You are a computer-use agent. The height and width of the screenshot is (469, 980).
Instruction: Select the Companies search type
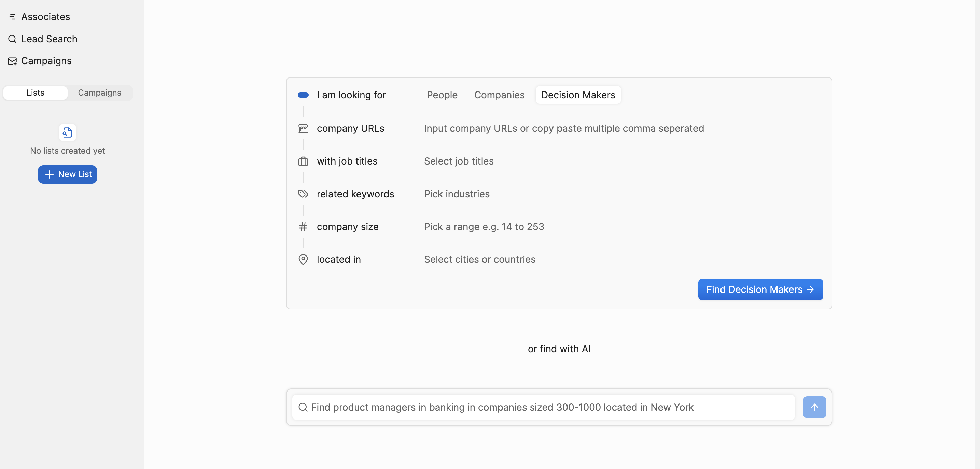pos(499,95)
